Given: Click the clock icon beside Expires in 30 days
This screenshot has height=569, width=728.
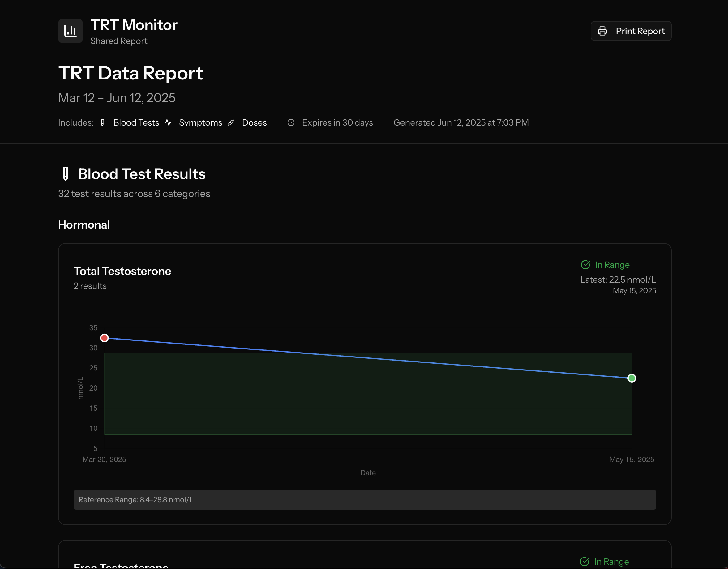Looking at the screenshot, I should point(291,123).
